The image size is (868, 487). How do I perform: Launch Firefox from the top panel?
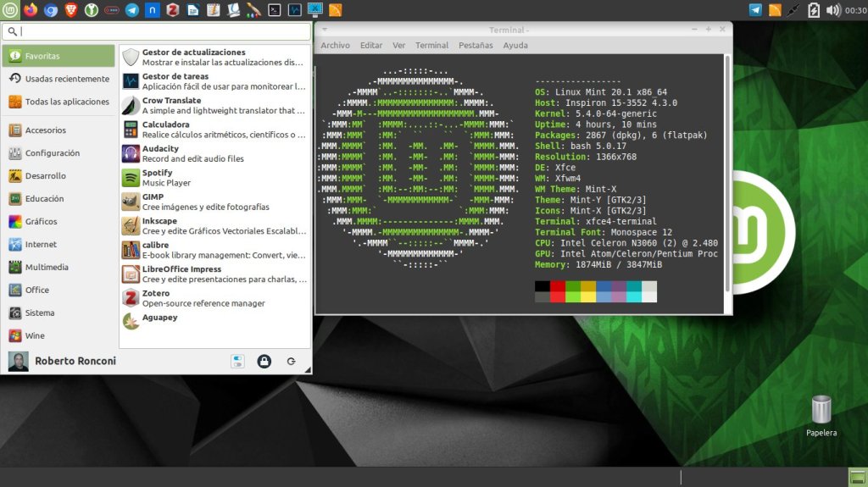click(x=31, y=10)
